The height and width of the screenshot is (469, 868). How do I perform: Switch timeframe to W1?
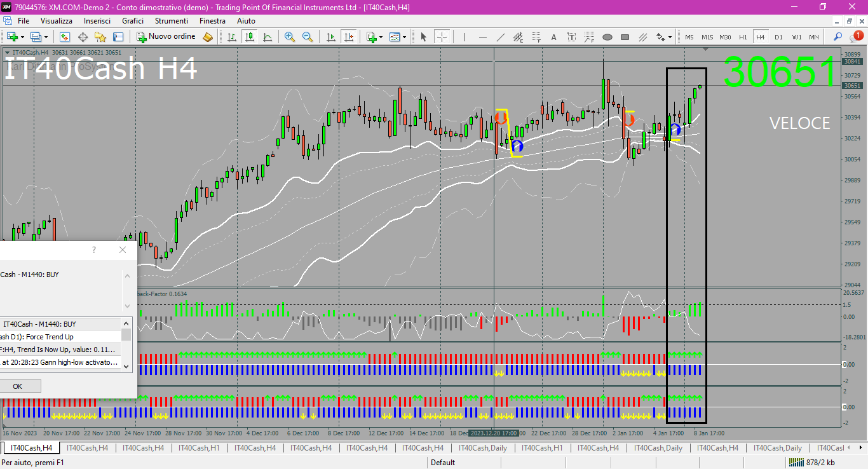(796, 37)
